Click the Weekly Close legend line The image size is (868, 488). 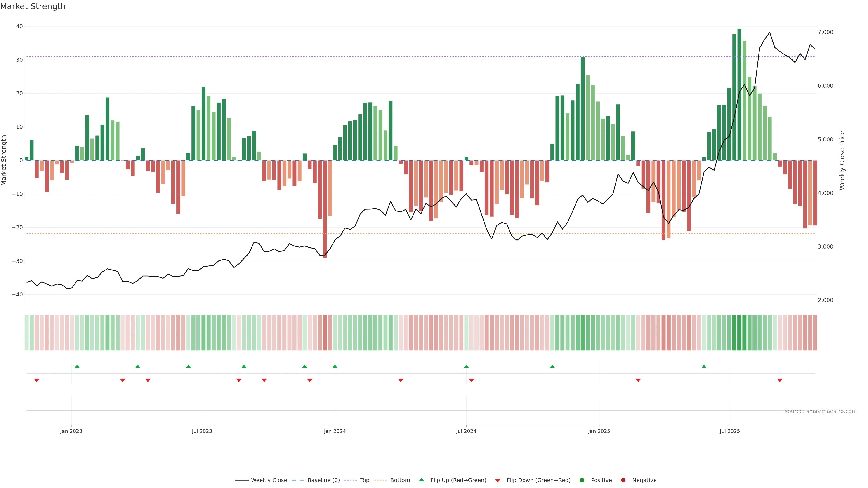(242, 480)
